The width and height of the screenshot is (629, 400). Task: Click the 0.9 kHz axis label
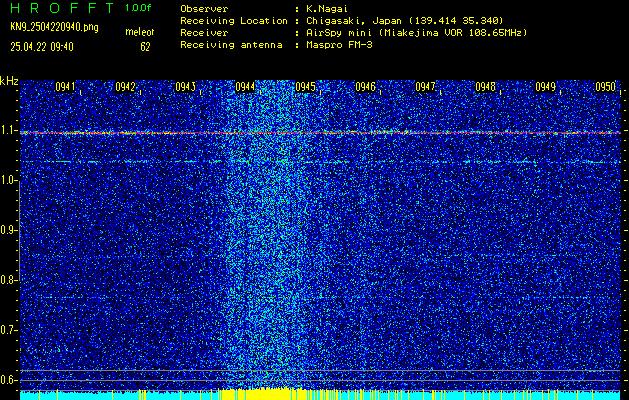(8, 230)
